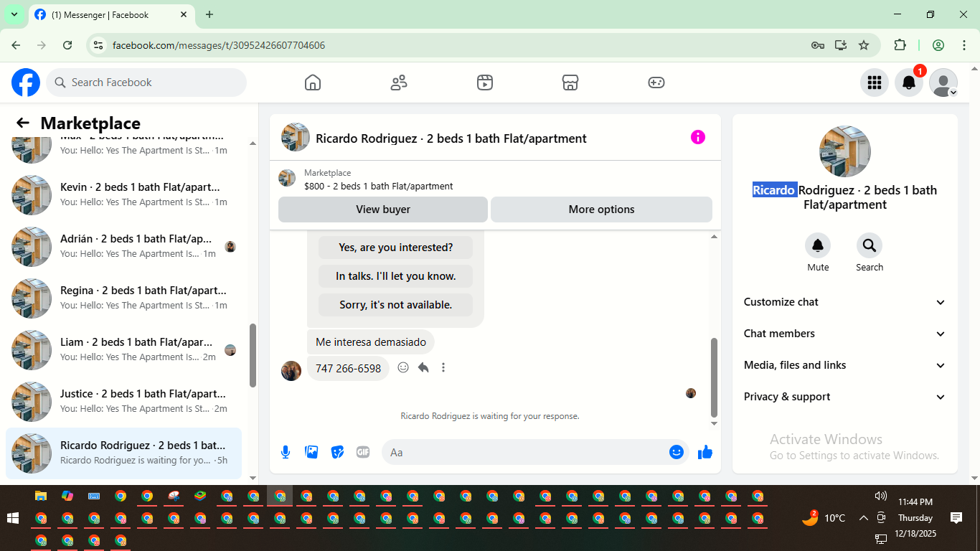Open Chrome extensions puzzle icon
Viewport: 980px width, 551px height.
pos(900,45)
